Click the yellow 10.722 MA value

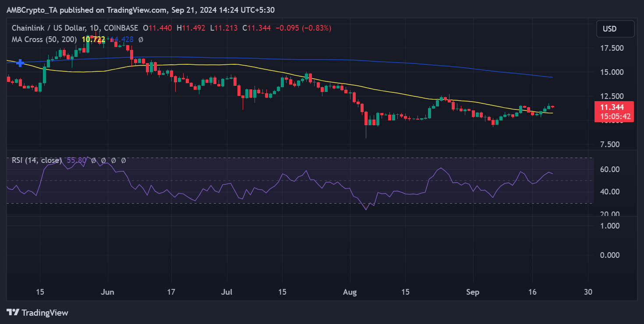tap(93, 39)
